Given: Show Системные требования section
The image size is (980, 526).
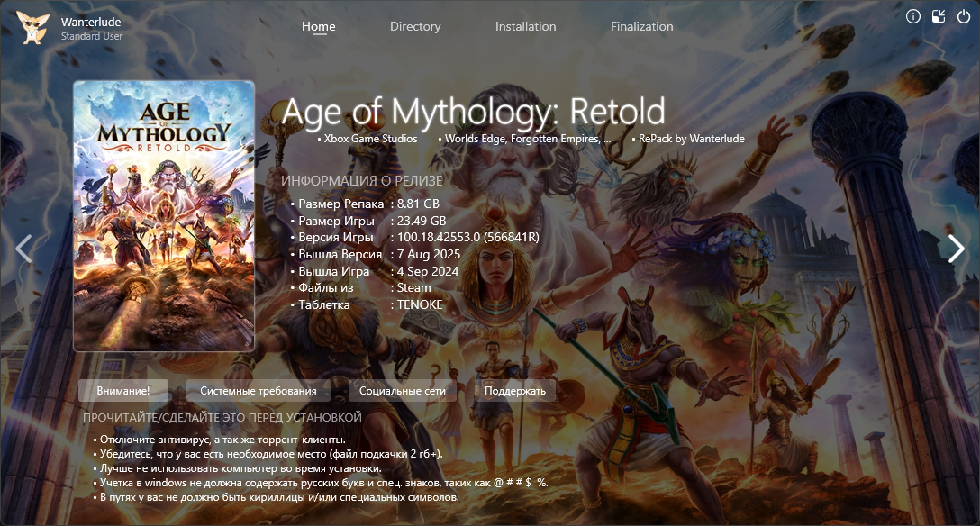Looking at the screenshot, I should coord(259,391).
